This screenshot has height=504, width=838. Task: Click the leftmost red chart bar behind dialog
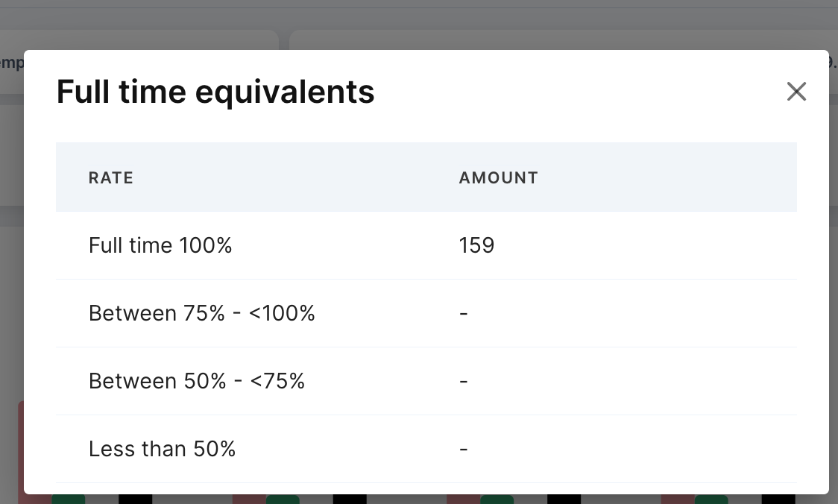coord(20,447)
